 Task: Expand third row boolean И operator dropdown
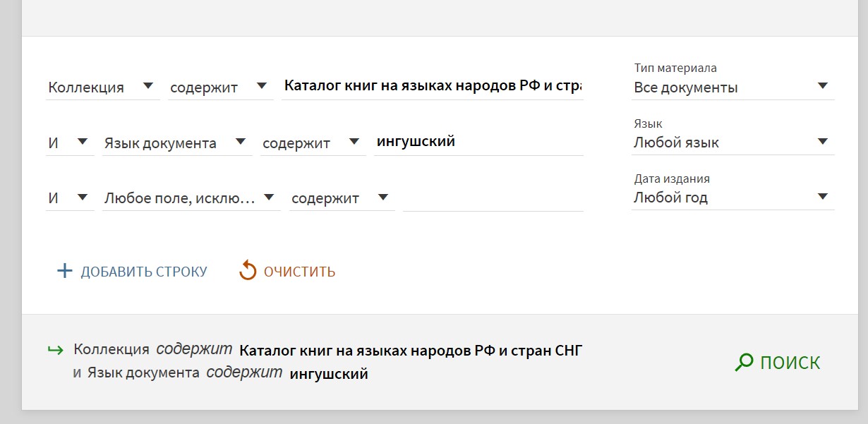pos(68,198)
